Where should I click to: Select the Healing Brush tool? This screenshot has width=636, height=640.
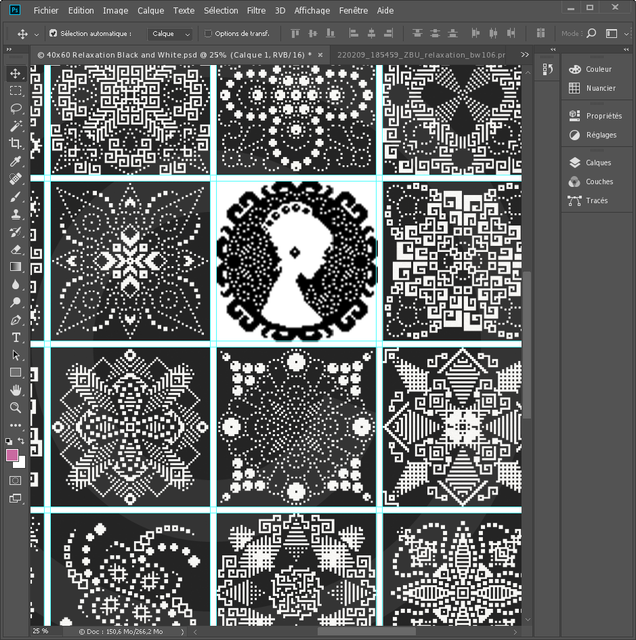(x=15, y=179)
